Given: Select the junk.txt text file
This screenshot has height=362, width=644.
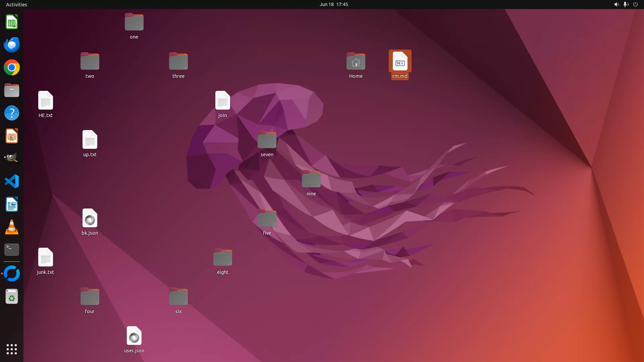Looking at the screenshot, I should 45,258.
